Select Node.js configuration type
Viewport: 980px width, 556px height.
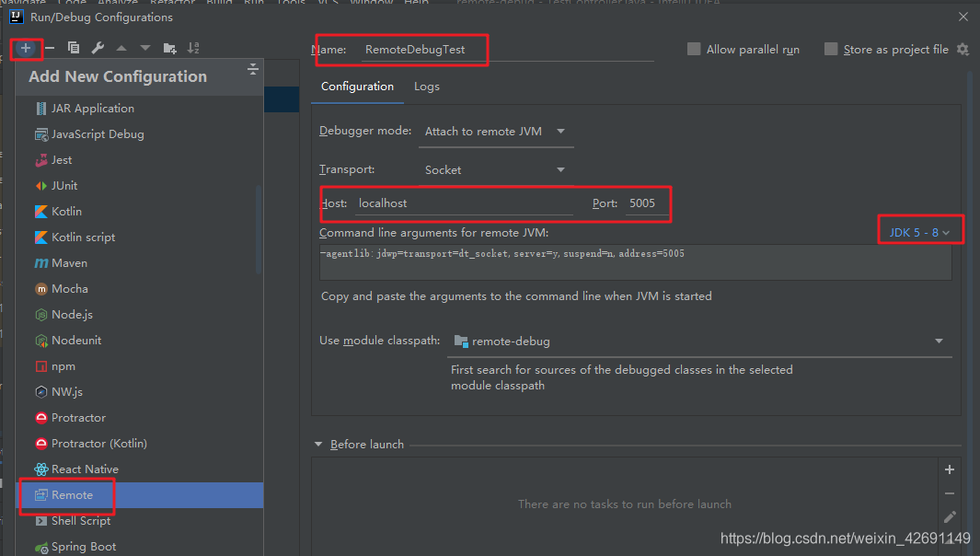click(139, 314)
